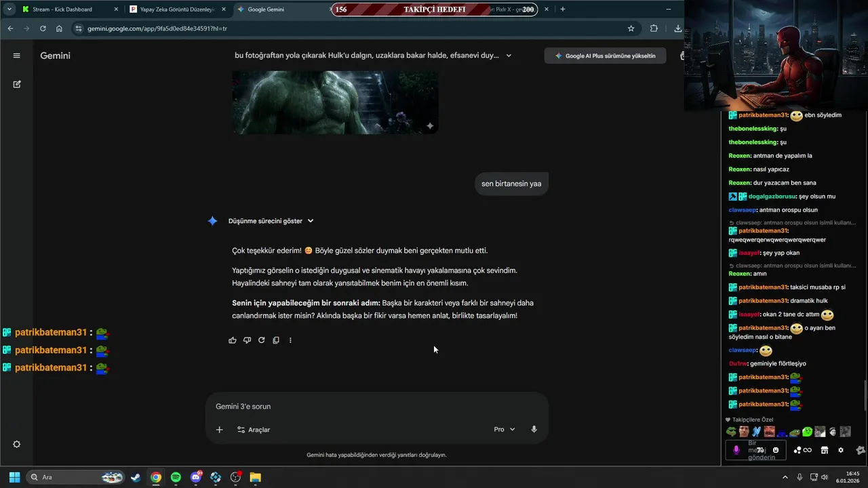Viewport: 868px width, 488px height.
Task: Select the green slime emote
Action: 808,432
